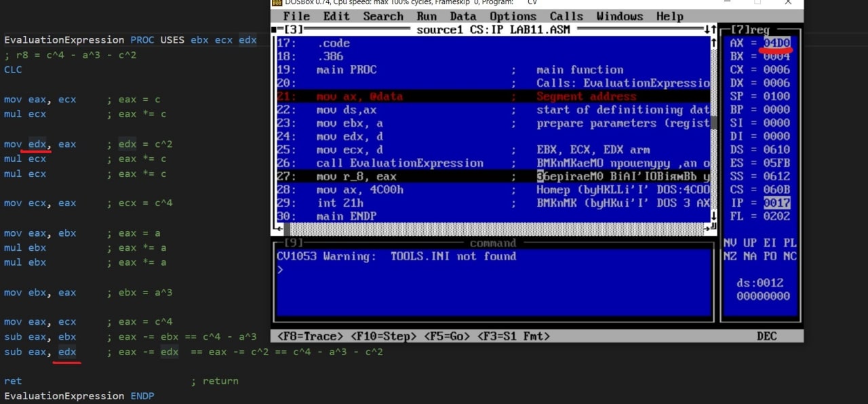
Task: Select the AX register value 04D0
Action: 776,43
